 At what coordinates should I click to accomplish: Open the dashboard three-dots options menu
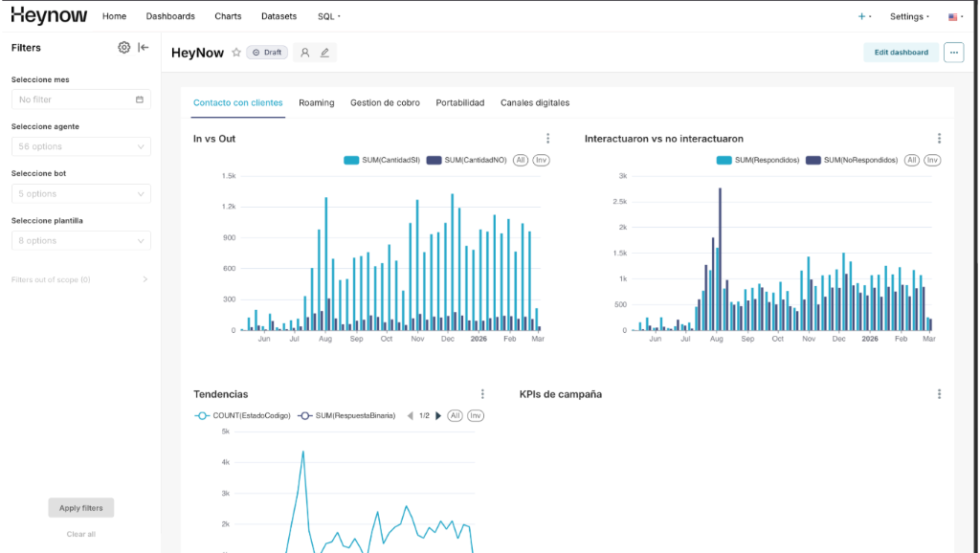952,53
